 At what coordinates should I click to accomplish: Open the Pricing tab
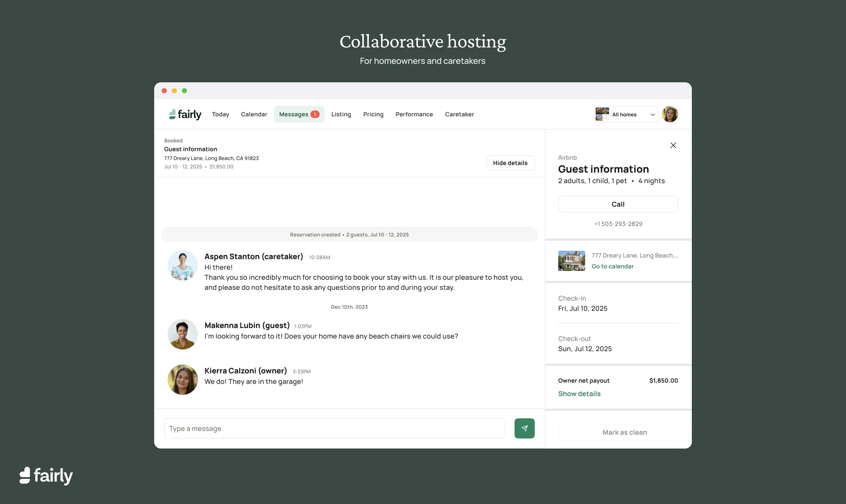pyautogui.click(x=373, y=114)
